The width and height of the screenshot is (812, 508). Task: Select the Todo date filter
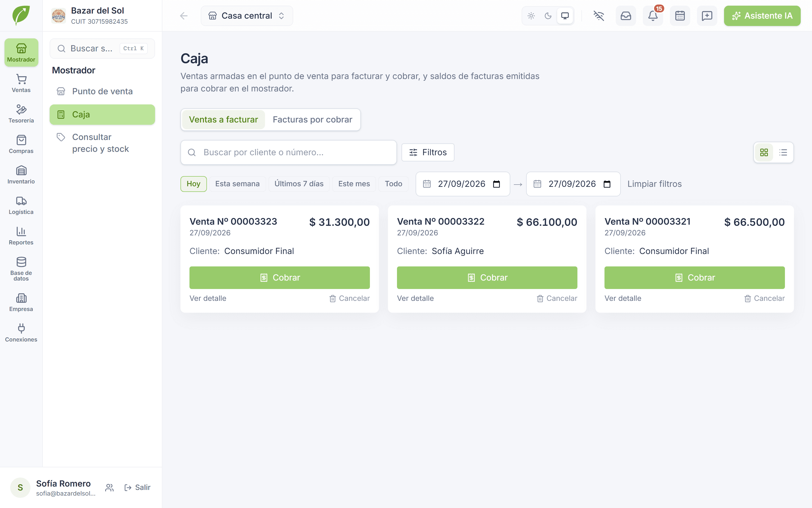(394, 184)
